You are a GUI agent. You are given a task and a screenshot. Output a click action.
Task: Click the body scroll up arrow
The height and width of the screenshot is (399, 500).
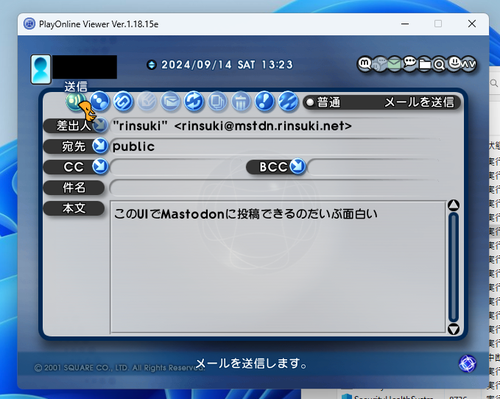454,205
